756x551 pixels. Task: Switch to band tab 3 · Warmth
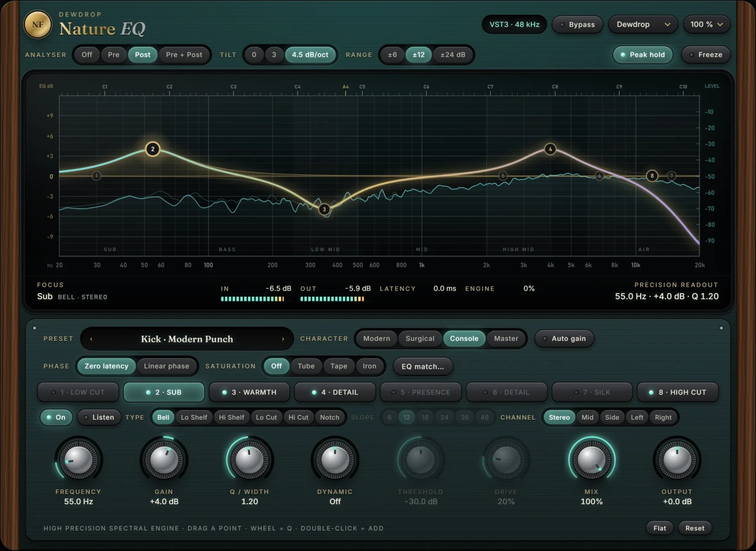coord(249,392)
